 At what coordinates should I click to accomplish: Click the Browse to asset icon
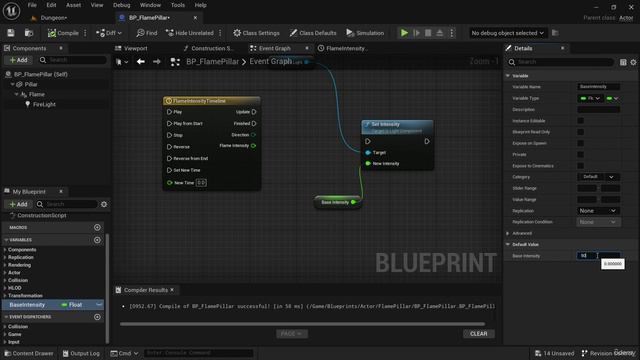[29, 33]
